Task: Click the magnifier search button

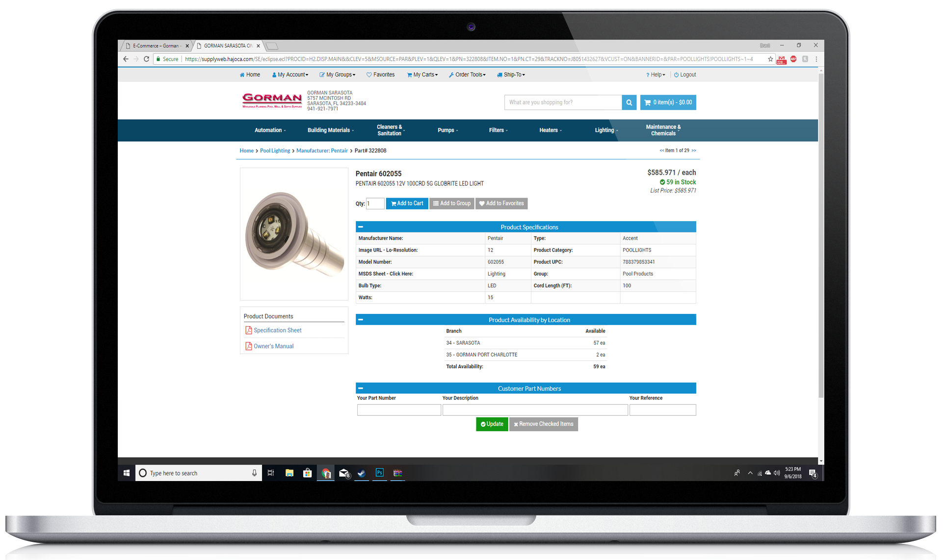Action: coord(629,102)
